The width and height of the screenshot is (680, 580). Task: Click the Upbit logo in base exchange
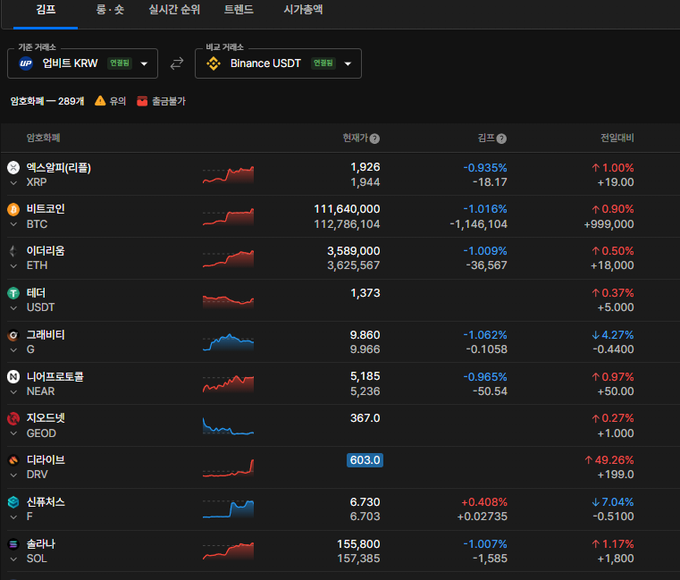[x=26, y=64]
